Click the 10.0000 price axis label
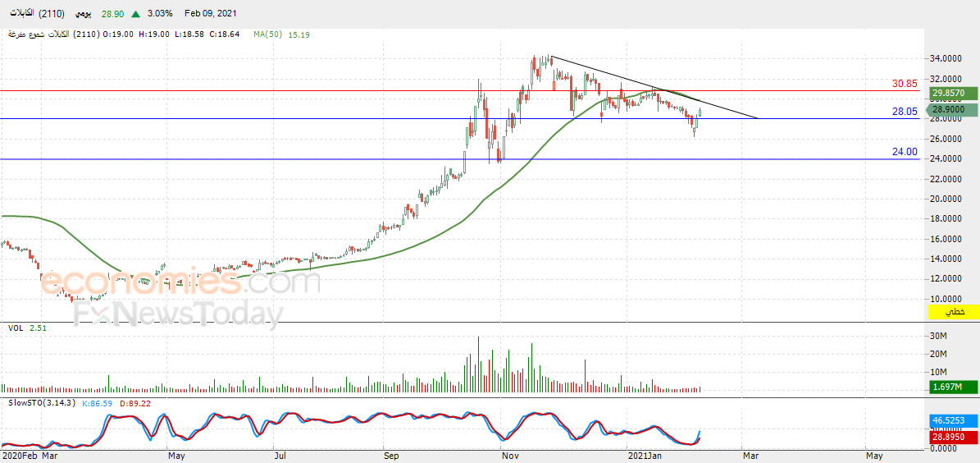Viewport: 980px width, 463px height. pos(946,299)
